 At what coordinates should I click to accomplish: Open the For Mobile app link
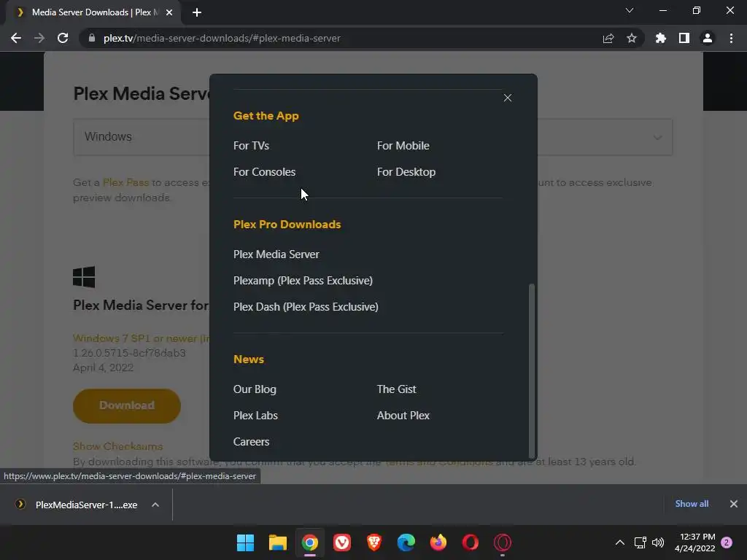[403, 146]
